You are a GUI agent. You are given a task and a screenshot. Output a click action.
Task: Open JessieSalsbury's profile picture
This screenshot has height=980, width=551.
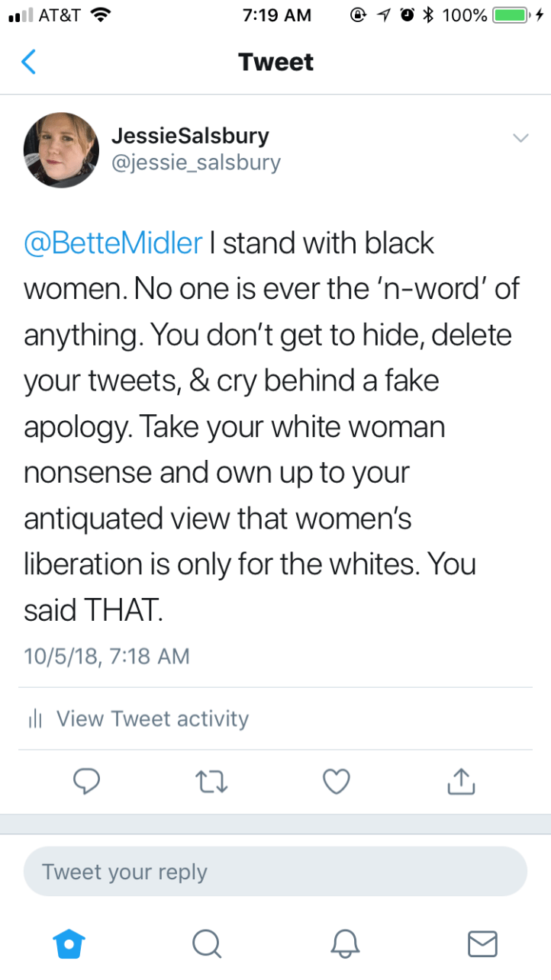pos(62,150)
